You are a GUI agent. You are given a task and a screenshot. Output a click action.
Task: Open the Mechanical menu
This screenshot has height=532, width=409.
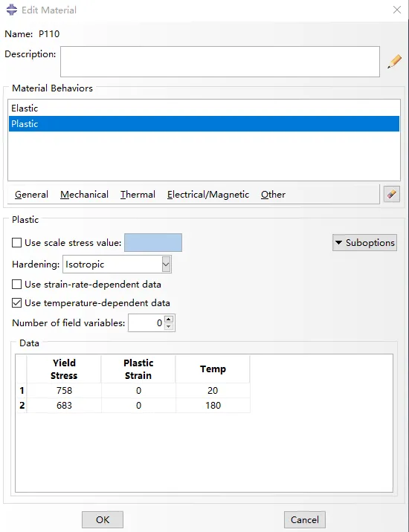click(84, 195)
